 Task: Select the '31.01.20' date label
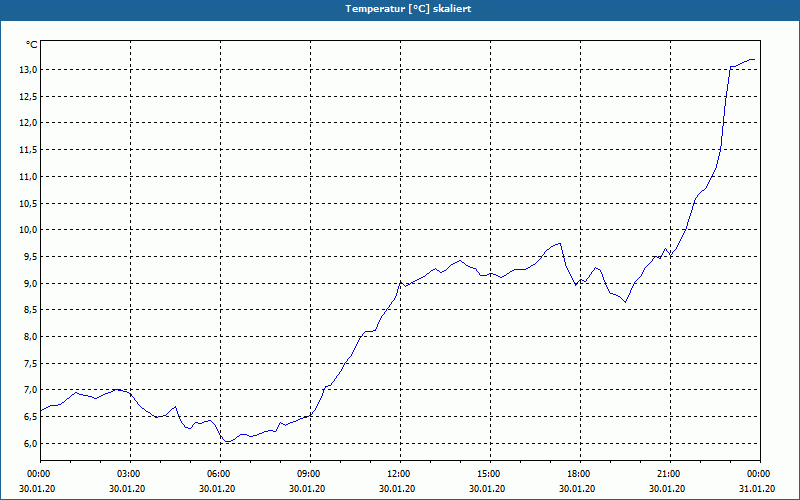(x=757, y=489)
